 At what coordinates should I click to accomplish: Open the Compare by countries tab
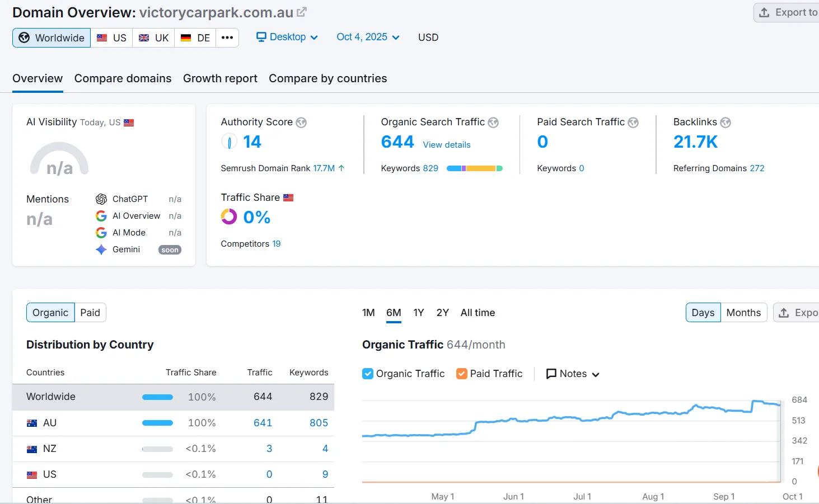pos(327,78)
